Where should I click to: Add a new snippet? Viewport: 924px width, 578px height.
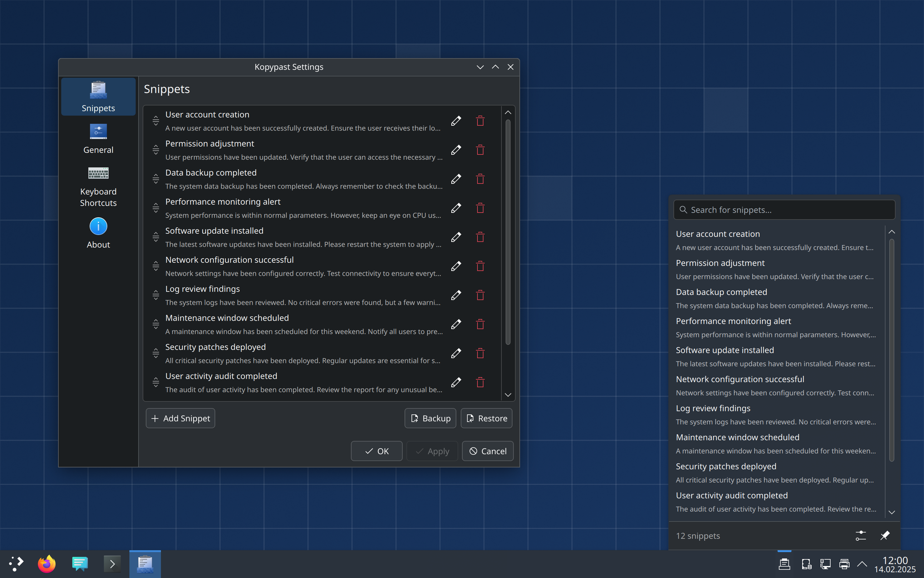click(180, 418)
